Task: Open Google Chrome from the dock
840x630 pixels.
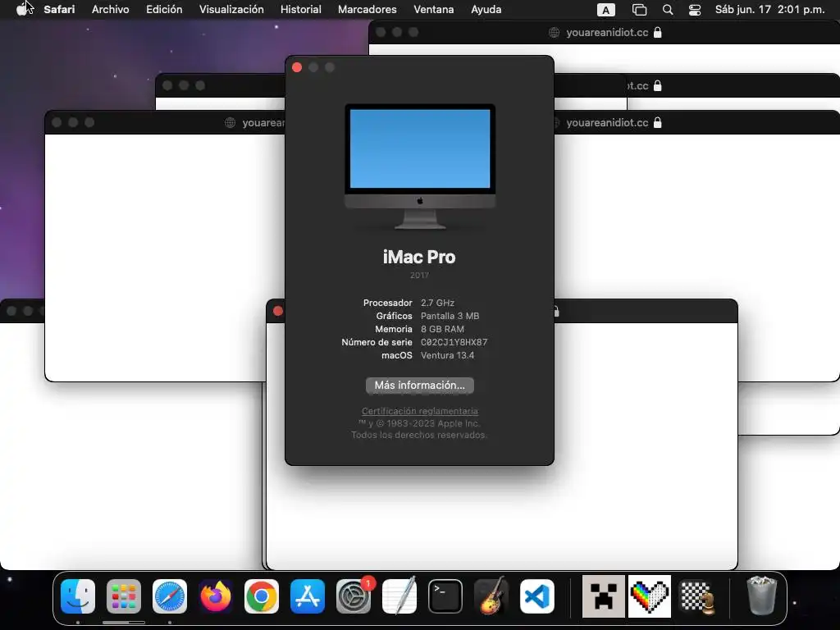Action: tap(262, 596)
